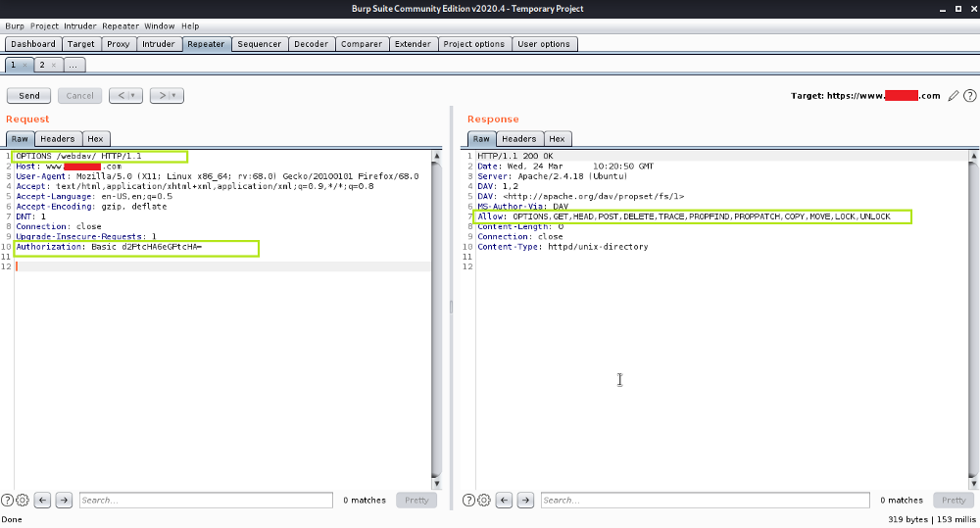Image resolution: width=980 pixels, height=528 pixels.
Task: Focus the request search field
Action: (206, 500)
